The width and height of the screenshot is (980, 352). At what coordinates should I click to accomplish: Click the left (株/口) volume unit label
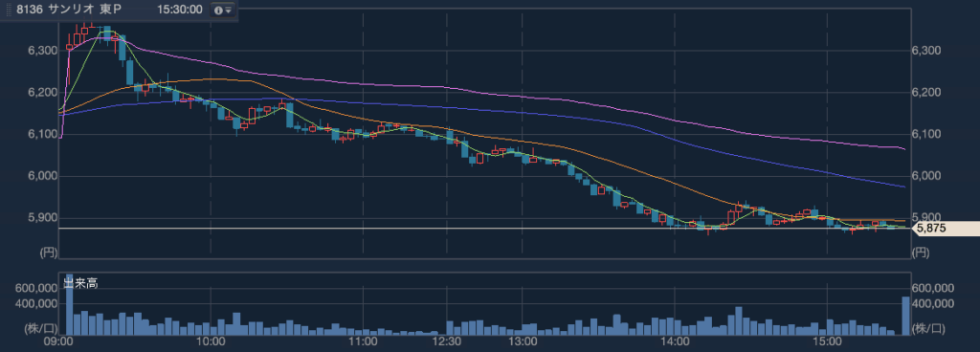pyautogui.click(x=40, y=328)
